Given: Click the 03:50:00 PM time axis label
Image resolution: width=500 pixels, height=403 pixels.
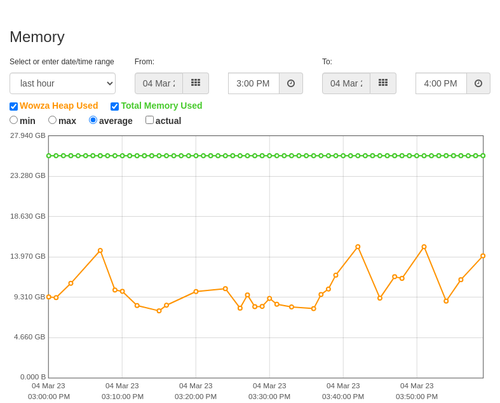Looking at the screenshot, I should point(417,397).
